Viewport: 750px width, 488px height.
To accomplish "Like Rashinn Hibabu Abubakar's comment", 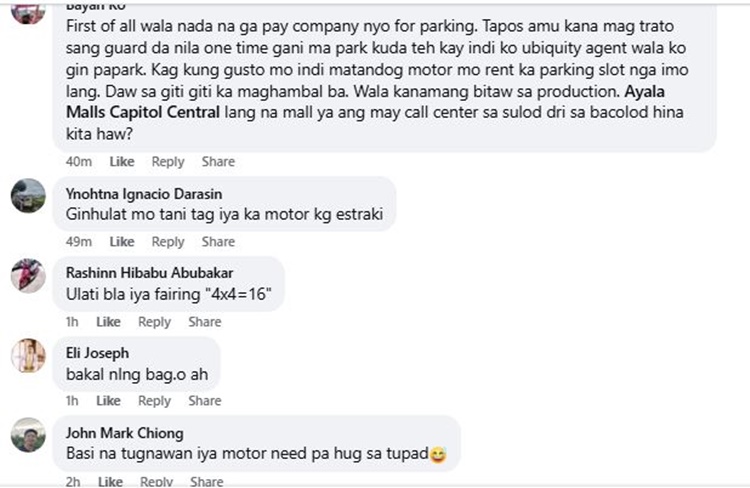I will point(108,322).
